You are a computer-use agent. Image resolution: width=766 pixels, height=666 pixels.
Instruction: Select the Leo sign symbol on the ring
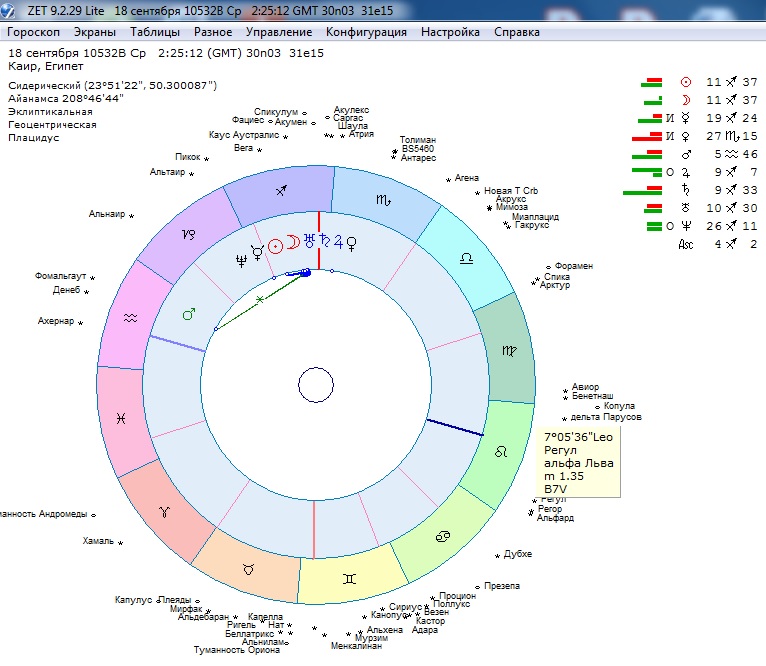(x=499, y=451)
